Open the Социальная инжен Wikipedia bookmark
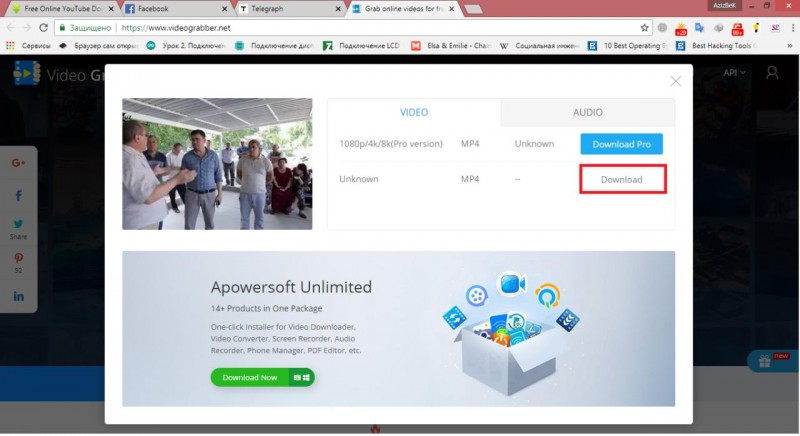 click(539, 46)
